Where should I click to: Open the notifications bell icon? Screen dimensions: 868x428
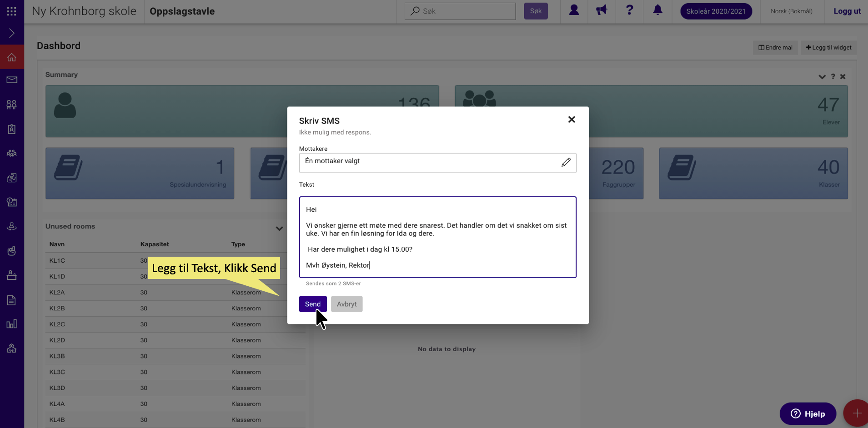tap(657, 10)
